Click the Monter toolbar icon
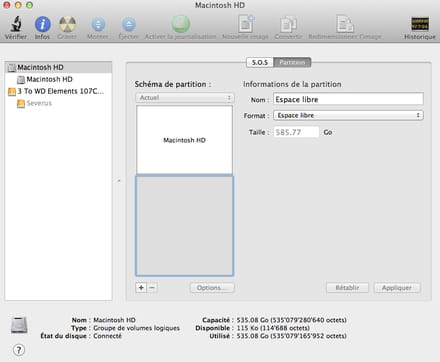The width and height of the screenshot is (440, 362). coord(98,24)
